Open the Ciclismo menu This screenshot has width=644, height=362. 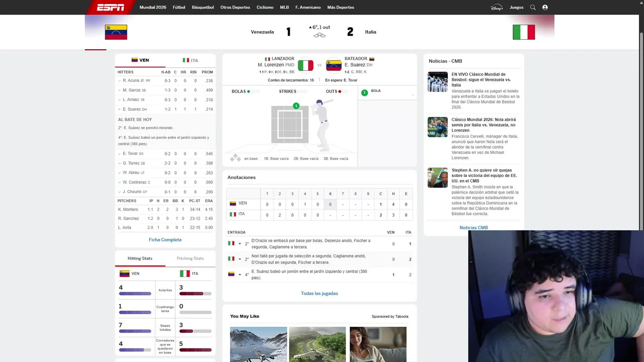coord(265,8)
